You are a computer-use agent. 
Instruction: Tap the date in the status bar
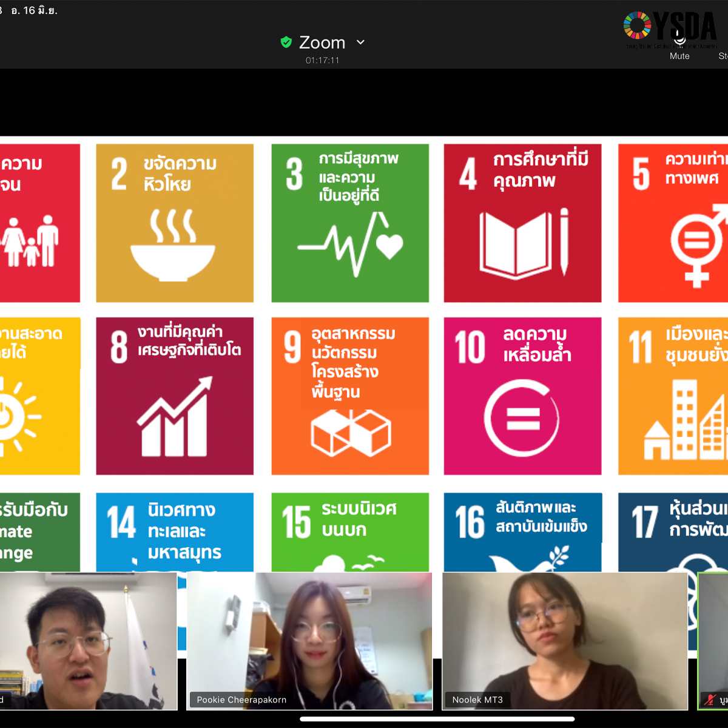click(x=35, y=10)
